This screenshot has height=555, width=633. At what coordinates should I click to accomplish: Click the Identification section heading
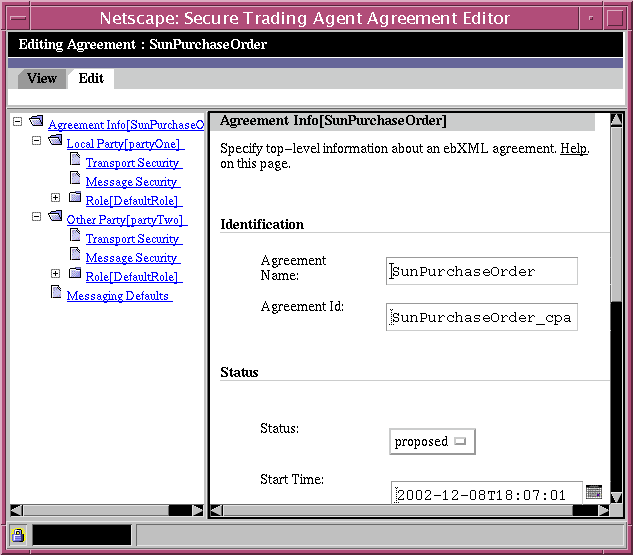262,224
